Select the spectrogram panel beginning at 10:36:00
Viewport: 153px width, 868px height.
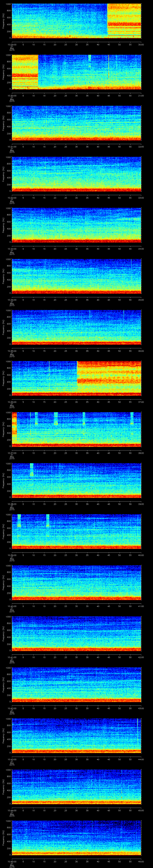pyautogui.click(x=76, y=378)
